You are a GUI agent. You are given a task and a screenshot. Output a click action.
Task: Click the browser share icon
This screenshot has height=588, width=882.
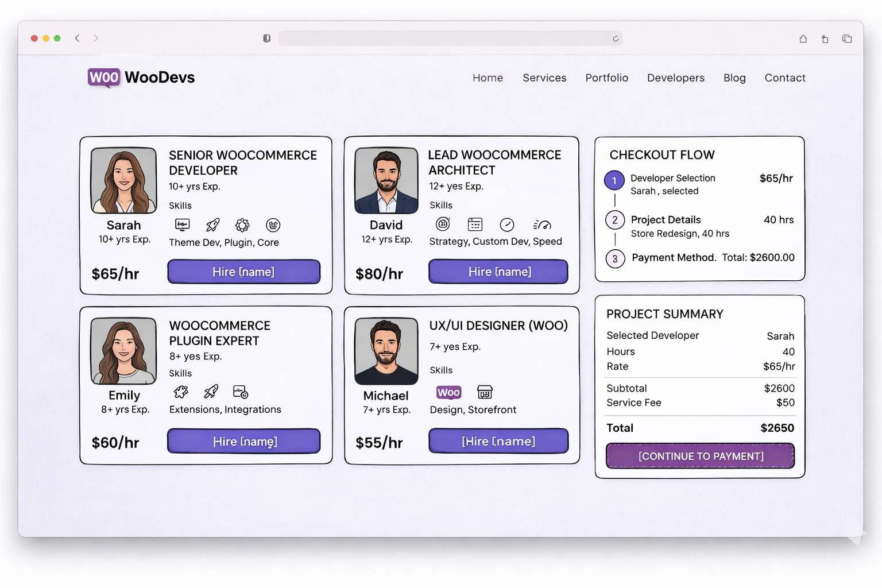pos(825,39)
